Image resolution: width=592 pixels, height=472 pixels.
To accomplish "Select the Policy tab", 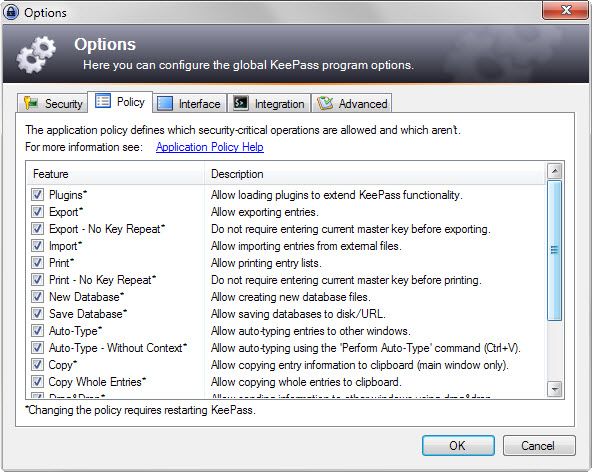I will tap(120, 102).
